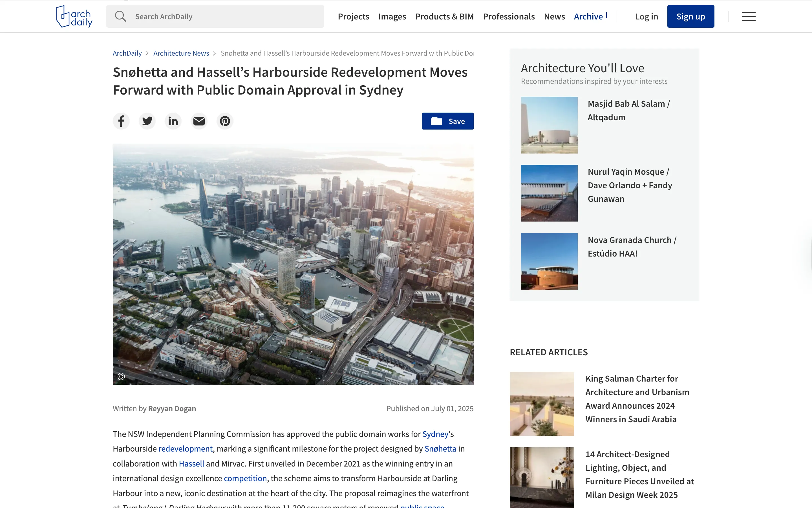Click the Sign up button
Image resolution: width=812 pixels, height=508 pixels.
coord(690,16)
